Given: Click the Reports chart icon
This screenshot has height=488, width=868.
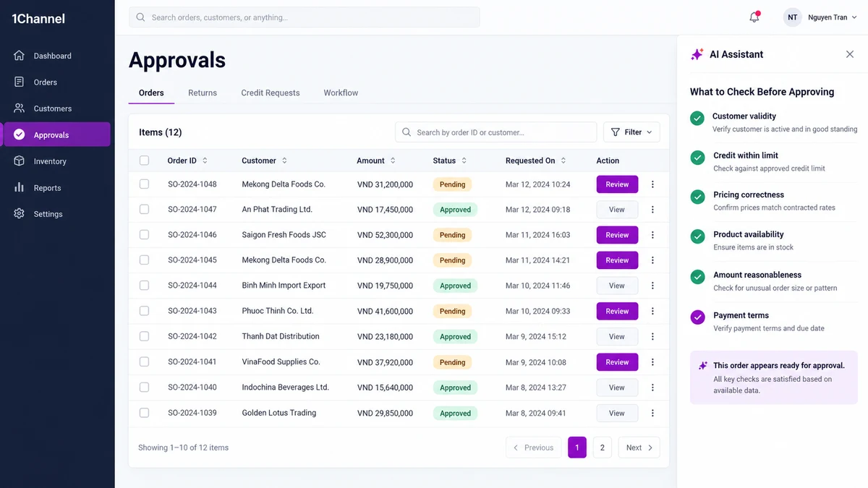Looking at the screenshot, I should tap(20, 187).
